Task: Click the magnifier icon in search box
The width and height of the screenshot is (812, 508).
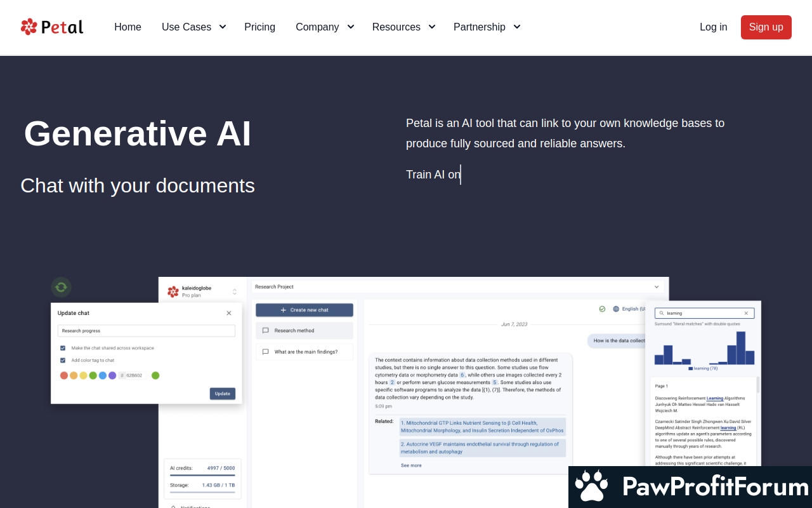Action: point(661,313)
